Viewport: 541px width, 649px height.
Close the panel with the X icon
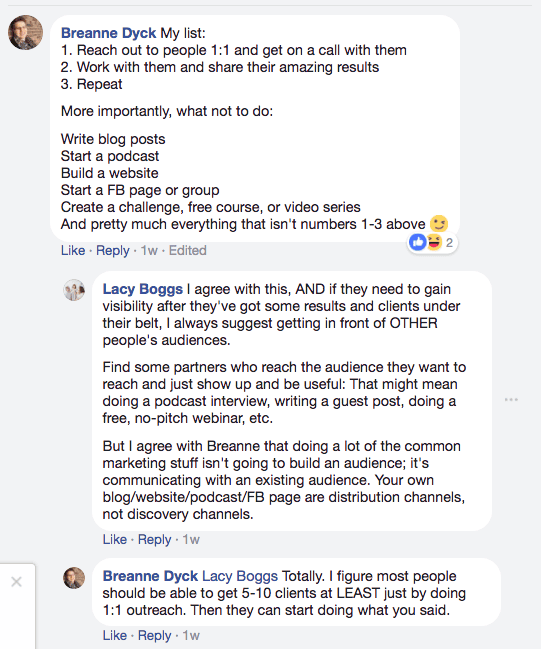(x=17, y=582)
